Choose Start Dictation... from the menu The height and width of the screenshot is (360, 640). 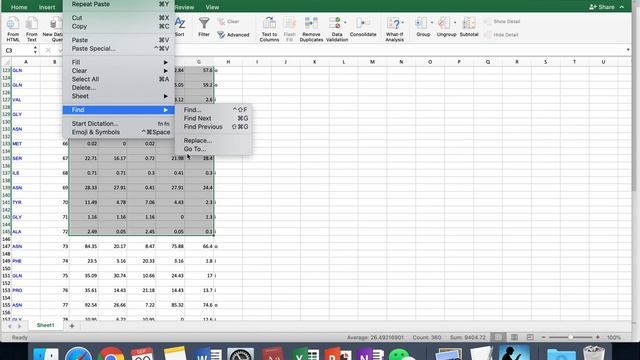(118, 124)
